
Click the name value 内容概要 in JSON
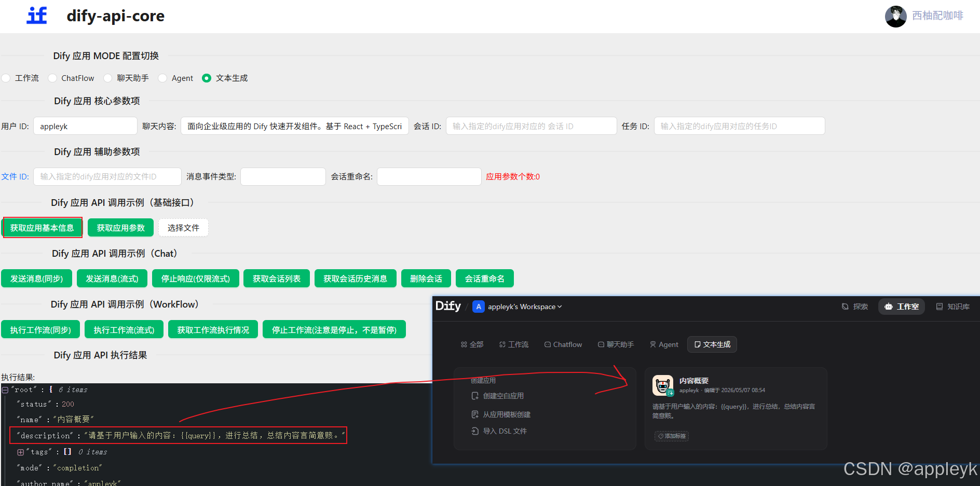(73, 419)
